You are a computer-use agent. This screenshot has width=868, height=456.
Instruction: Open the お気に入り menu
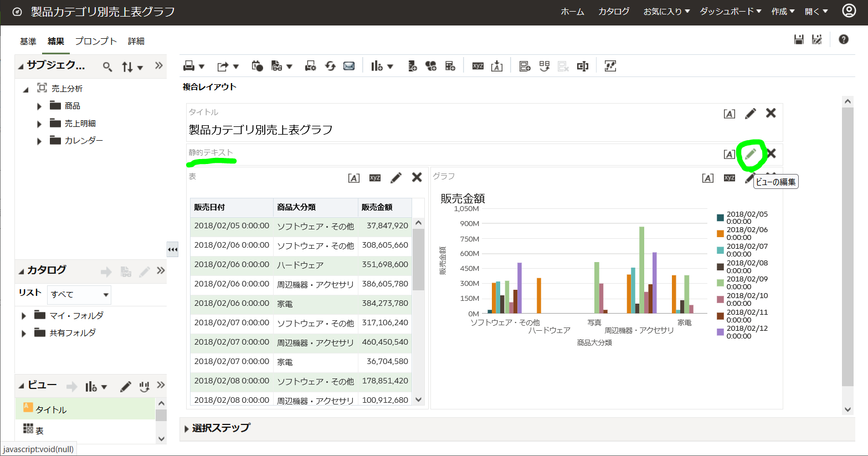666,11
